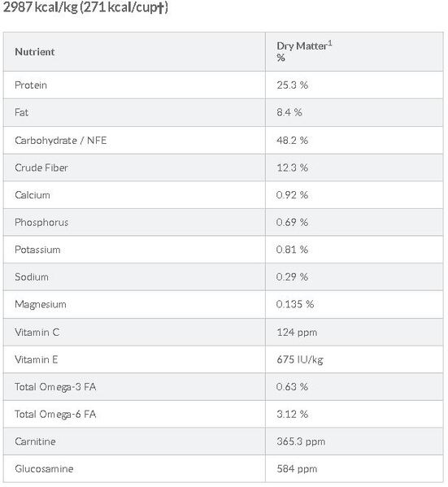Image resolution: width=448 pixels, height=487 pixels.
Task: Select the Vitamin C row label
Action: pos(37,333)
